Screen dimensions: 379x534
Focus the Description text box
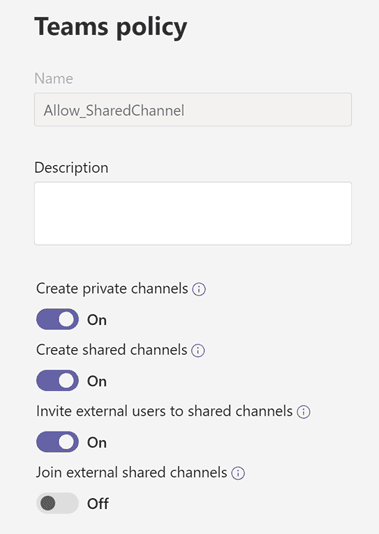(193, 214)
